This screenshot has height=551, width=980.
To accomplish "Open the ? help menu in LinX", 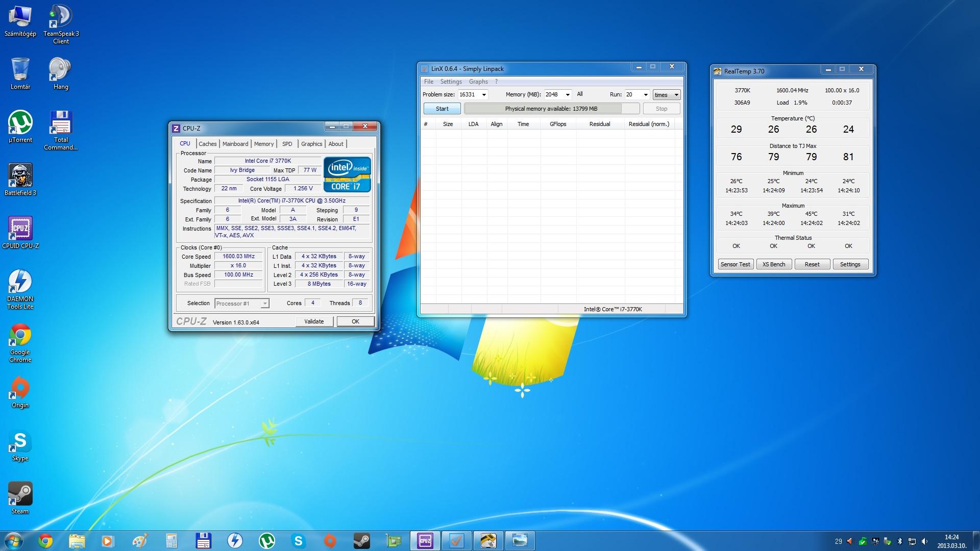I will tap(496, 82).
